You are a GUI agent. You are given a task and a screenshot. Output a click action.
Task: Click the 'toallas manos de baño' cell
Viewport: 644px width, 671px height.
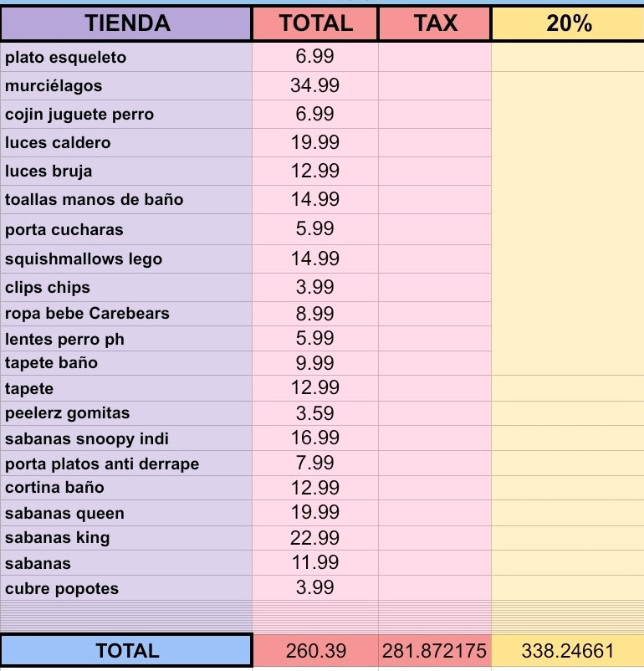[126, 199]
